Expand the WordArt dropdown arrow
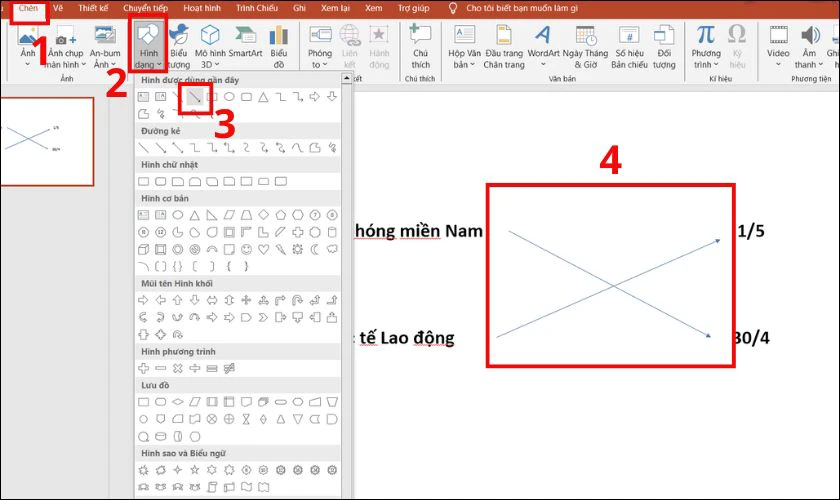 coord(543,64)
